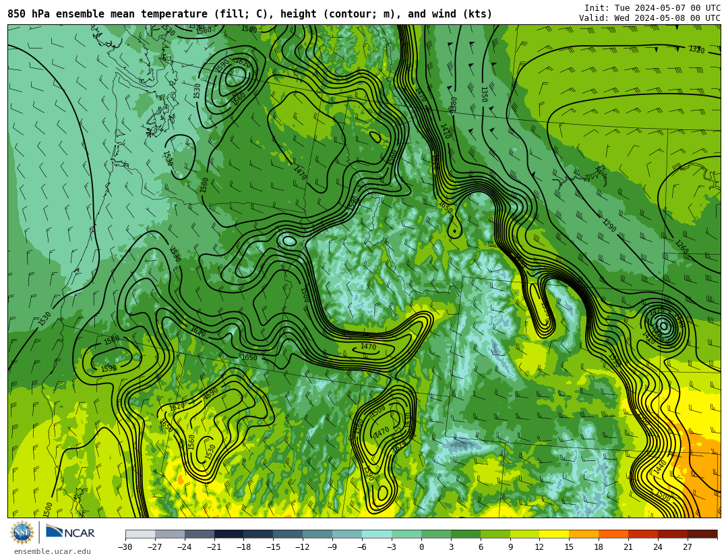Pick the colorbar swatch between 3 and 6
Screen dimensions: 728x560
[466, 534]
